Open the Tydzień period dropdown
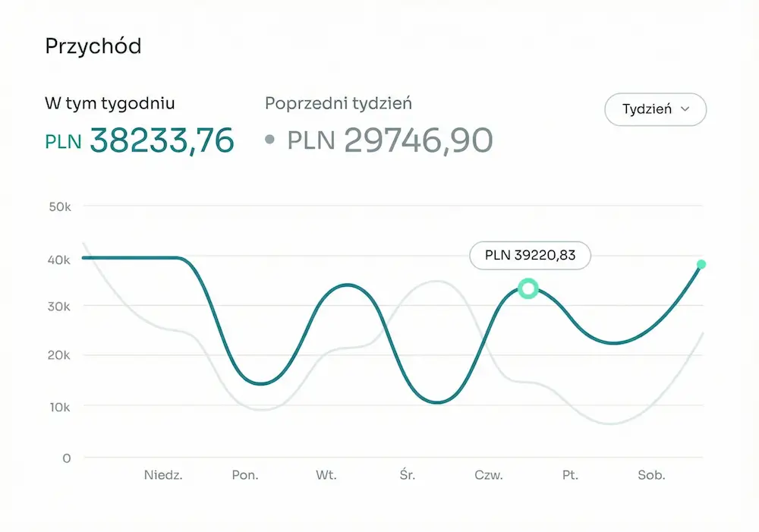Screen dimensions: 759x532 pyautogui.click(x=655, y=109)
